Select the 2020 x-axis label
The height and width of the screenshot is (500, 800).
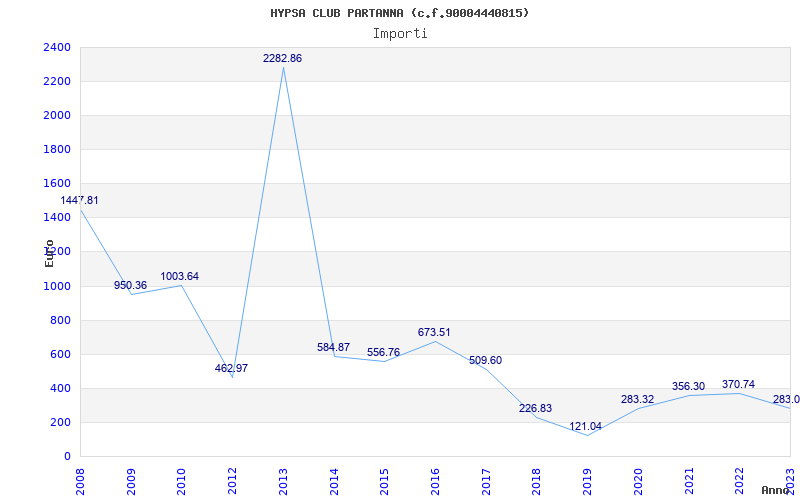click(637, 481)
